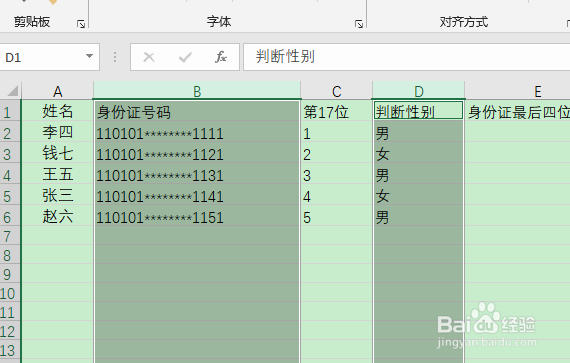This screenshot has width=570, height=363.
Task: Select the name cell 李四
Action: 57,132
